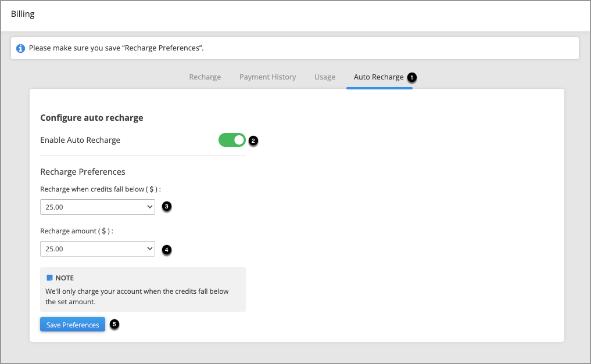The height and width of the screenshot is (364, 591).
Task: Click the note text about charging your account
Action: tap(137, 296)
